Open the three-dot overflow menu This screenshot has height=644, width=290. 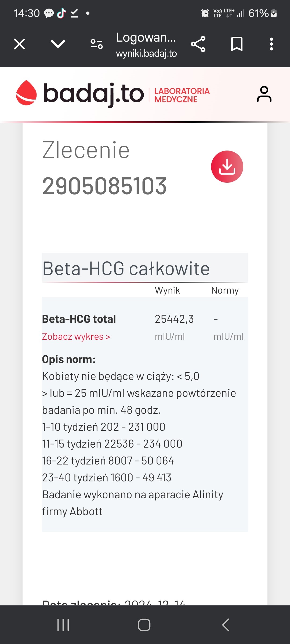point(271,44)
